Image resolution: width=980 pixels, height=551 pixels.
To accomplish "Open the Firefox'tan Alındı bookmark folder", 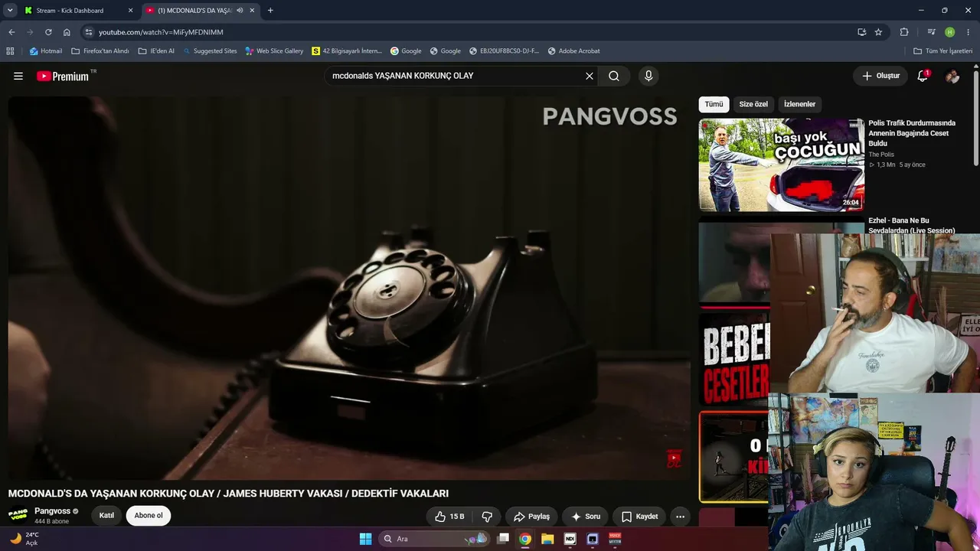I will tap(100, 51).
